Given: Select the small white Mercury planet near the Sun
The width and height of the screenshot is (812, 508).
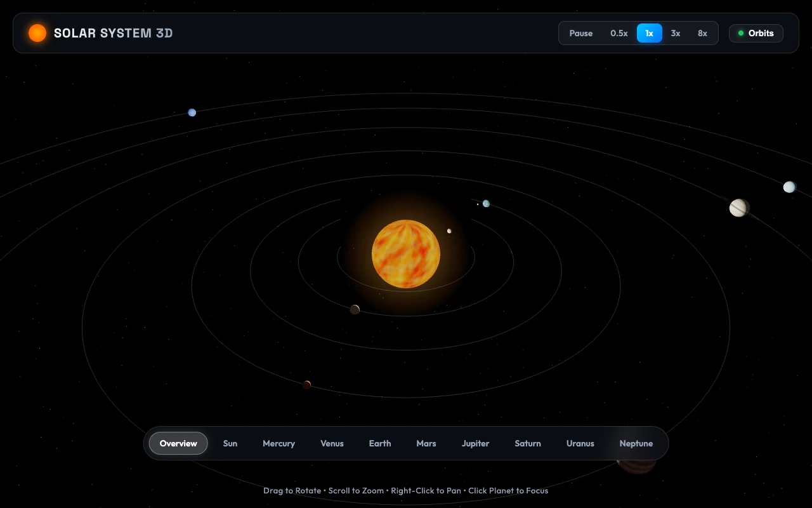Looking at the screenshot, I should tap(449, 231).
